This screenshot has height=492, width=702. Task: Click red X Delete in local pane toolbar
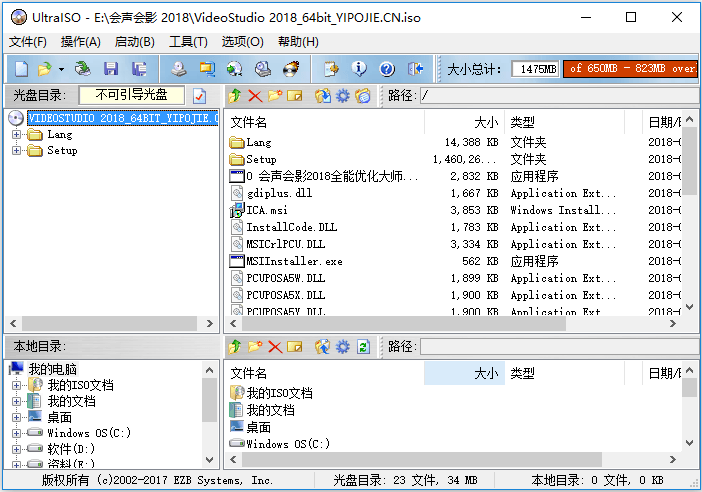tap(275, 347)
